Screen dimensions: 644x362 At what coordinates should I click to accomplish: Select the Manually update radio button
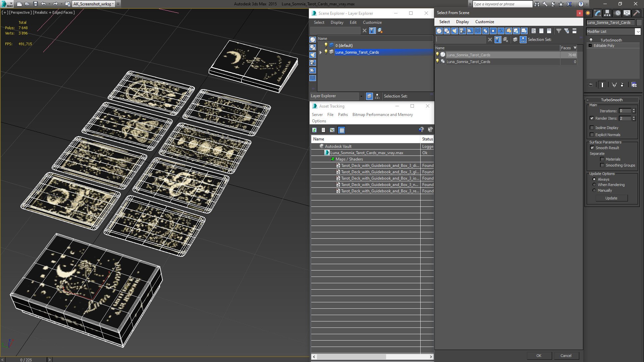[594, 190]
